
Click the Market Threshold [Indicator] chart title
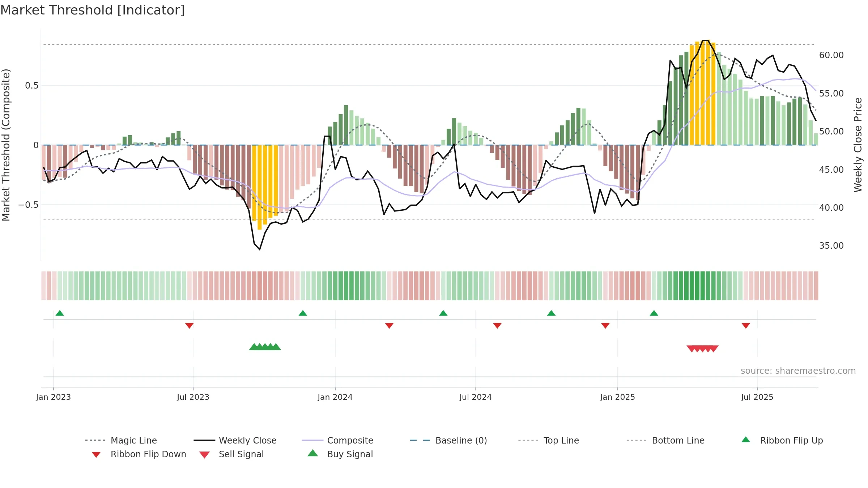93,10
